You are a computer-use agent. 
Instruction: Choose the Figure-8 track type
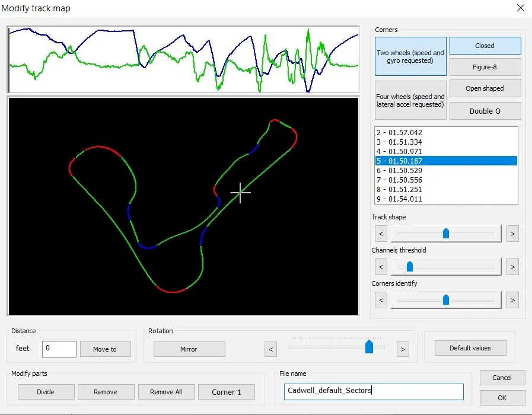485,67
